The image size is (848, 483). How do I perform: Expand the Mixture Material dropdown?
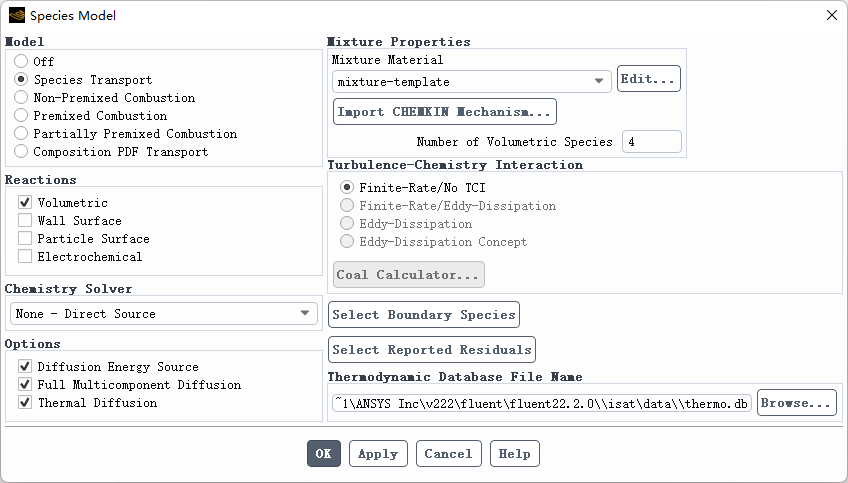click(x=471, y=82)
